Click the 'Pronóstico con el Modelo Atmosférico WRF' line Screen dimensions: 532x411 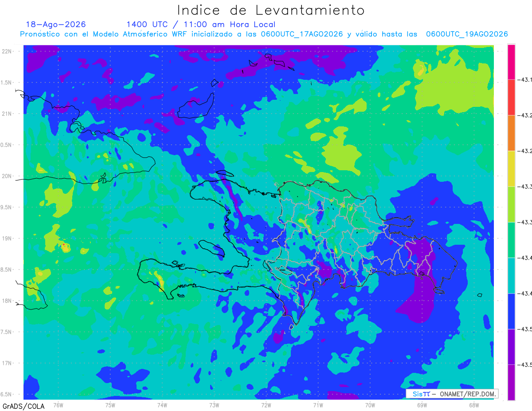[264, 34]
